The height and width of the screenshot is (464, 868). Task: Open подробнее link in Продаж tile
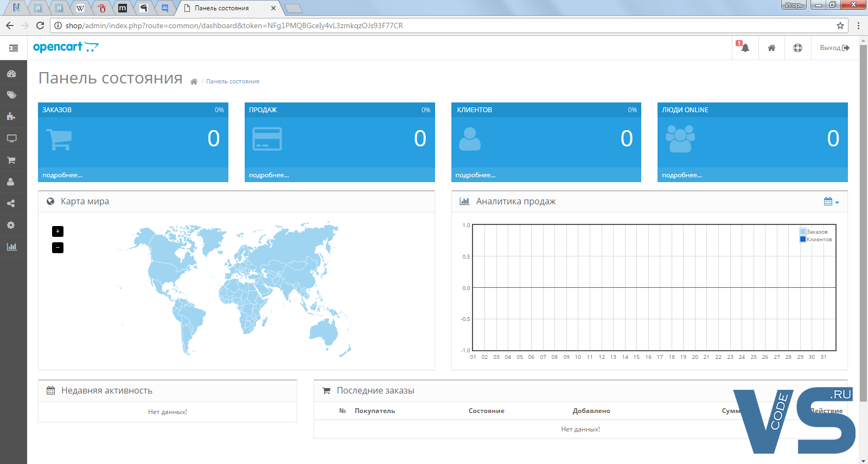[x=269, y=175]
